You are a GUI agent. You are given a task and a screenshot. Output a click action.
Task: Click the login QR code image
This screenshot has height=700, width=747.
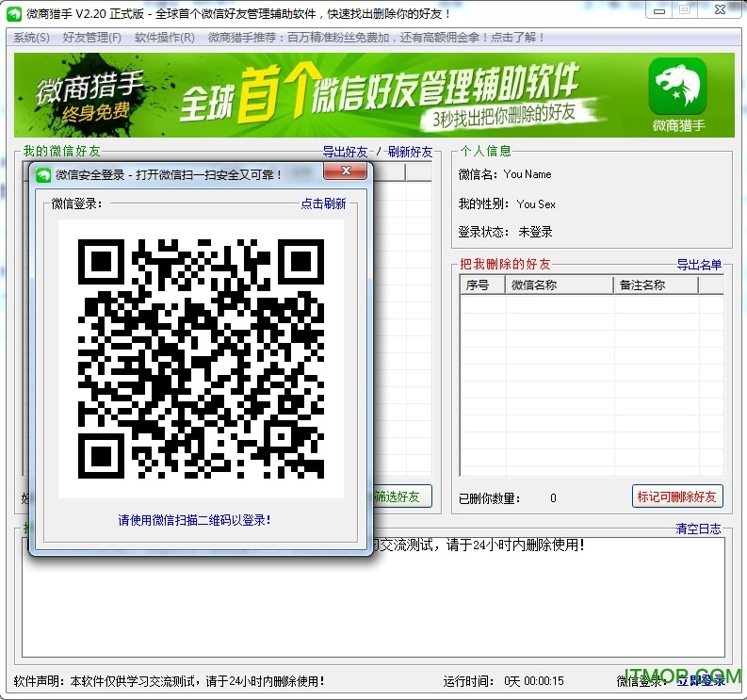201,358
